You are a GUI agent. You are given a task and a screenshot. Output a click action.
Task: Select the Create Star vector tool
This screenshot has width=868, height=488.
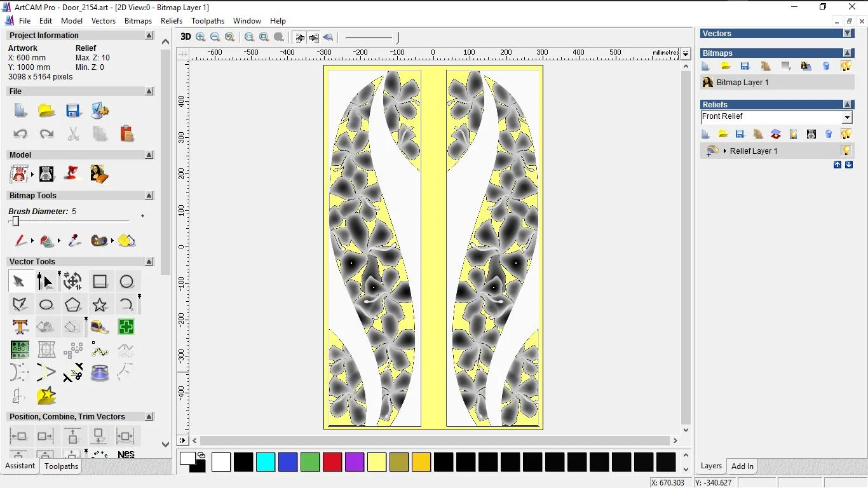click(x=100, y=304)
